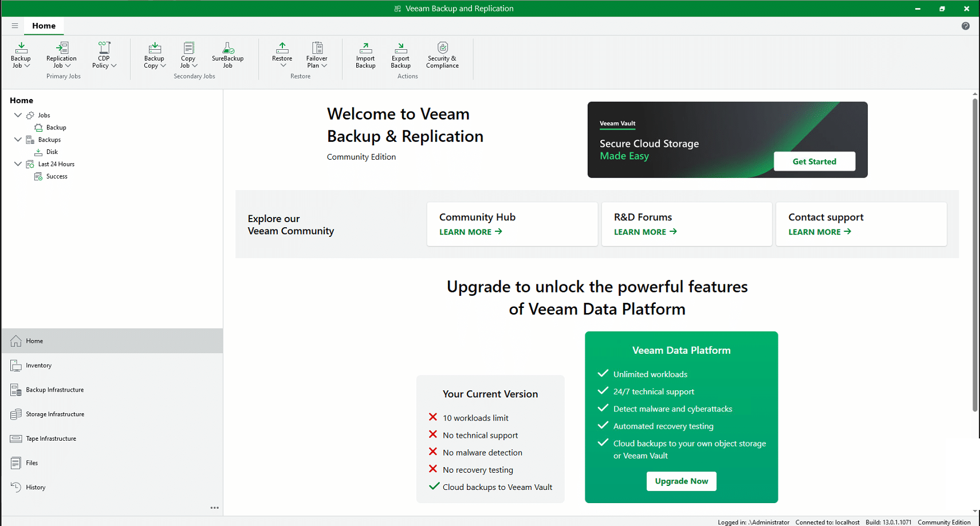Click the Export Backup icon
Screen dimensions: 980x526
400,48
